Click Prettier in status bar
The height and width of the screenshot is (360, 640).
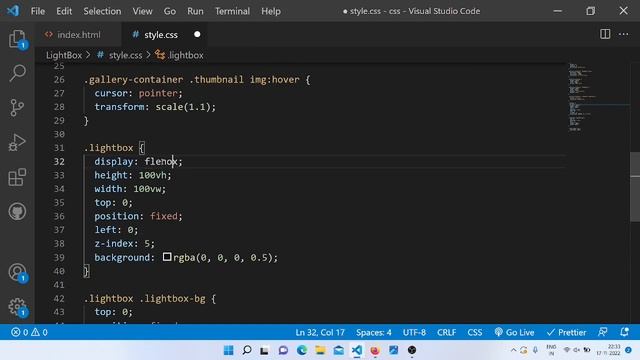coord(567,332)
